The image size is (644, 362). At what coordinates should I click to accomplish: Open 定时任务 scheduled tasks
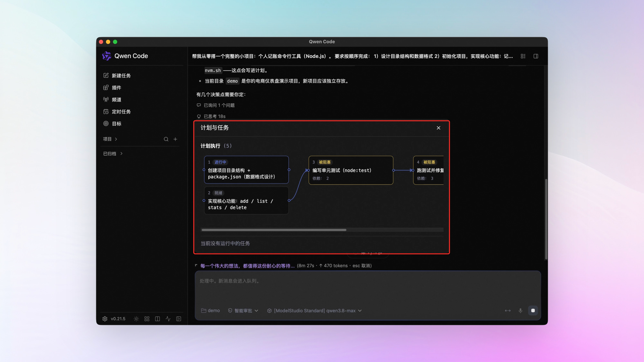[117, 112]
